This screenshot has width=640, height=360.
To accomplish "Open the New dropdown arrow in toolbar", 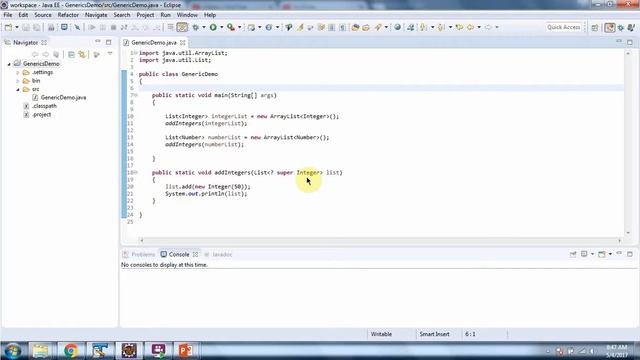I will pyautogui.click(x=17, y=27).
